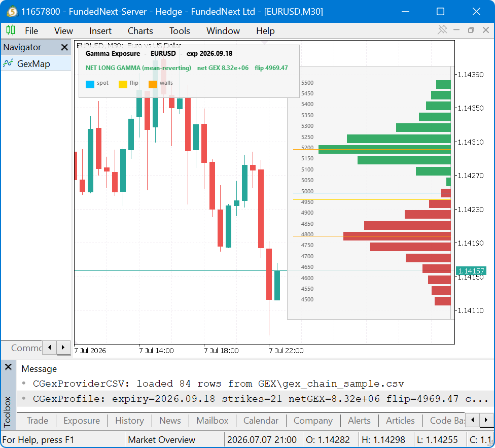
Task: Click the Toolbox left-pointing tab arrow
Action: (472, 420)
